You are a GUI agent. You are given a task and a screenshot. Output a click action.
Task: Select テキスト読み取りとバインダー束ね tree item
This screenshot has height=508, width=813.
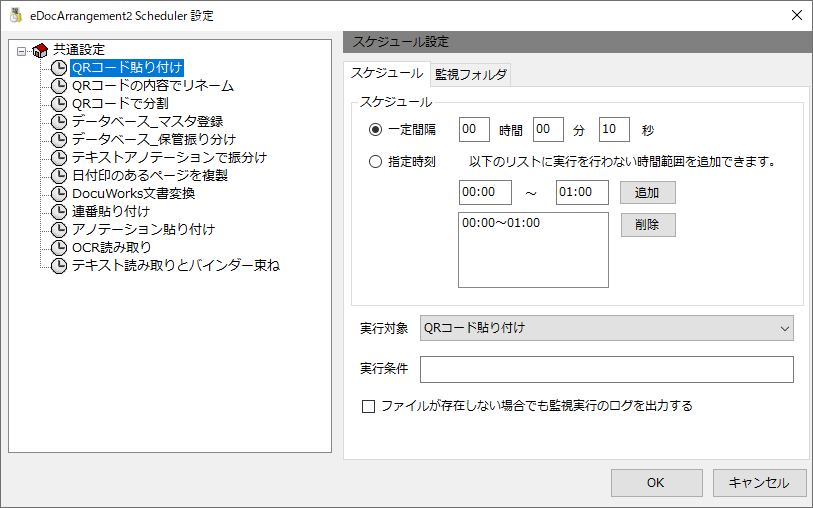point(176,265)
